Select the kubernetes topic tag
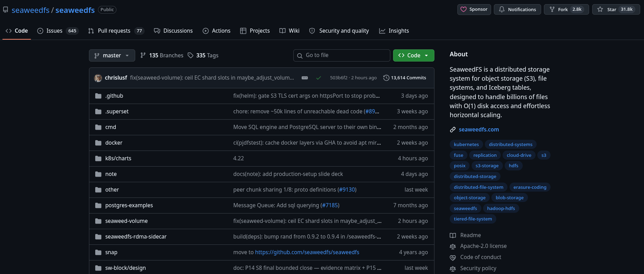 466,145
